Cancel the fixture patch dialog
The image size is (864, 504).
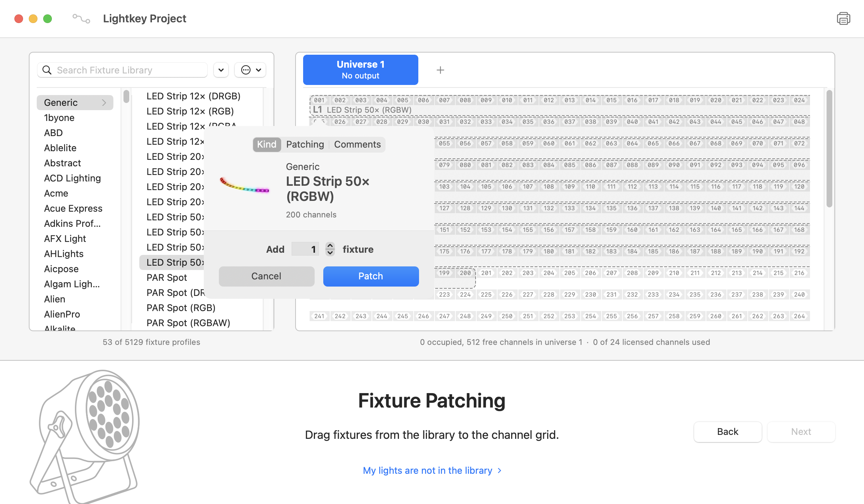(266, 276)
